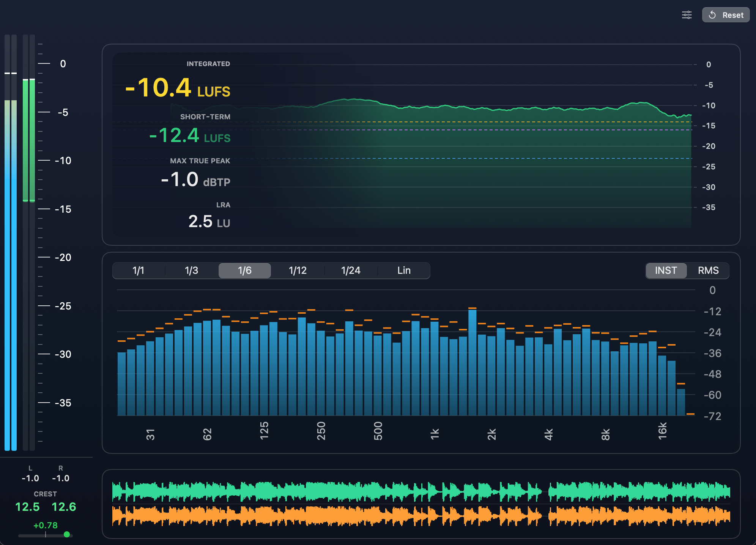756x545 pixels.
Task: Enable RMS spectrum mode
Action: point(708,270)
